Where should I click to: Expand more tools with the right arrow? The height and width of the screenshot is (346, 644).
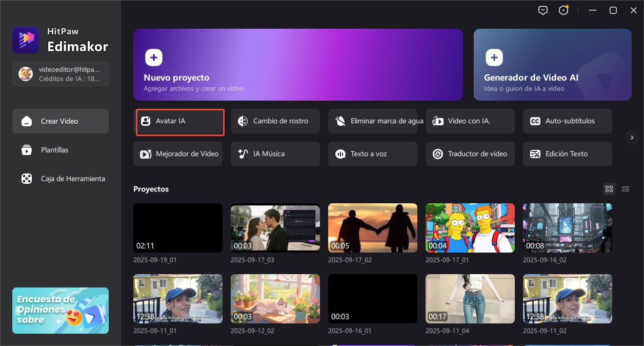point(631,137)
